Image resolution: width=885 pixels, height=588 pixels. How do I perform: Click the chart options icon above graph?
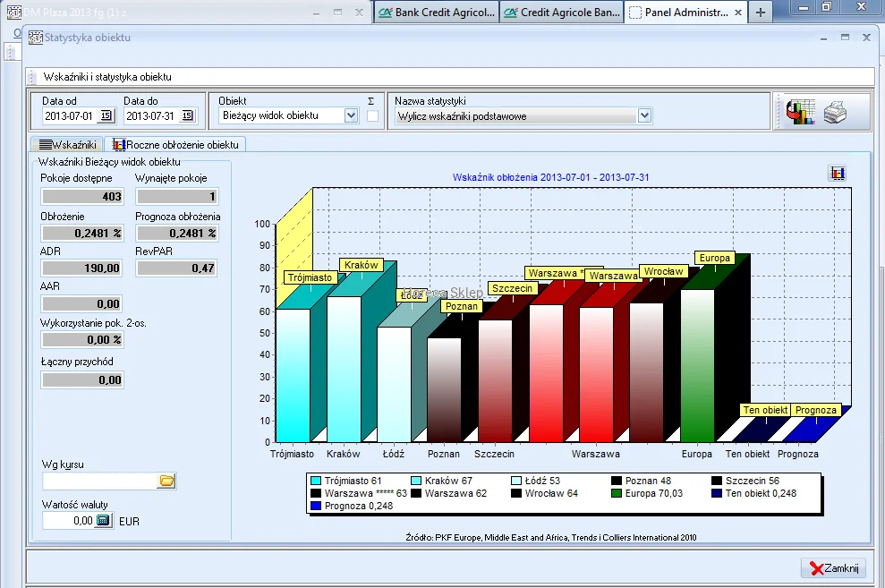(838, 174)
